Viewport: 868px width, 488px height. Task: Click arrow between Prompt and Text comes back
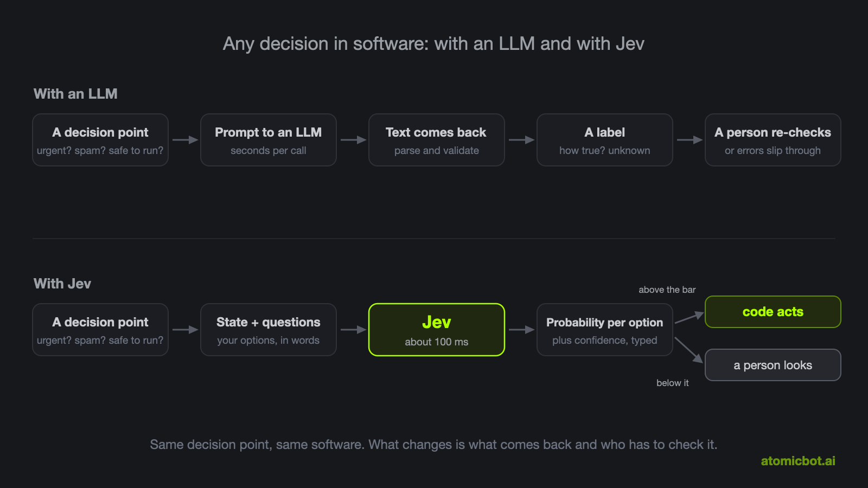(353, 140)
